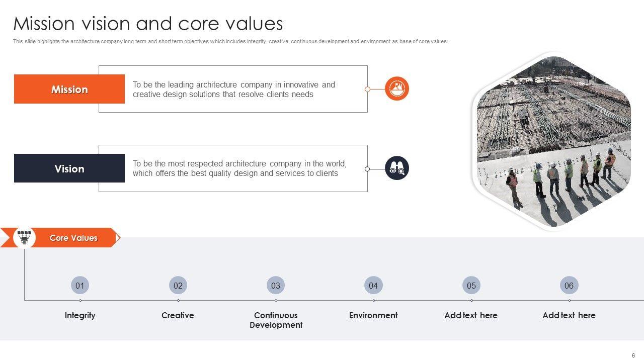Screen dimensions: 644x362
Task: Select the 02 numbered circle
Action: click(178, 286)
